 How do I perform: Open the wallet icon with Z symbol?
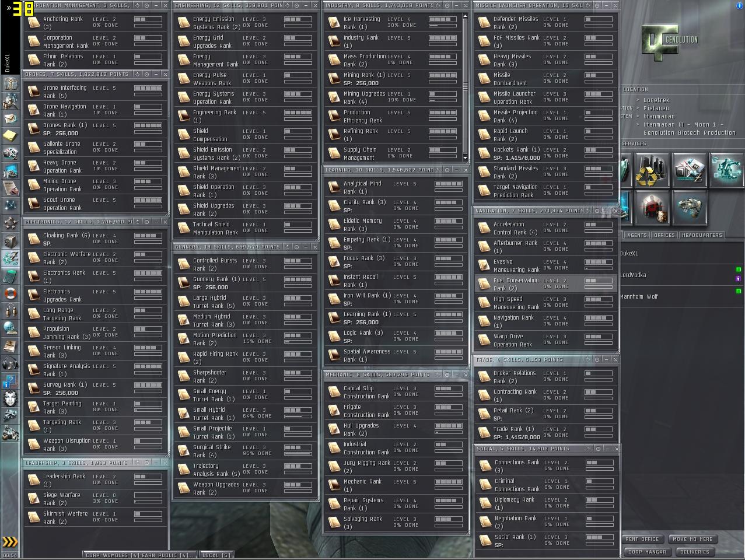[x=11, y=258]
